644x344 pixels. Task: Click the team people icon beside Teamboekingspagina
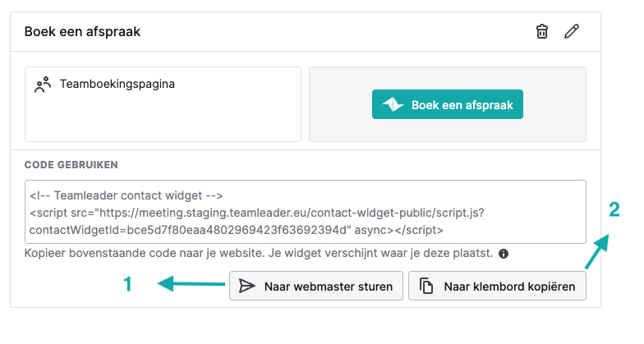pos(43,84)
